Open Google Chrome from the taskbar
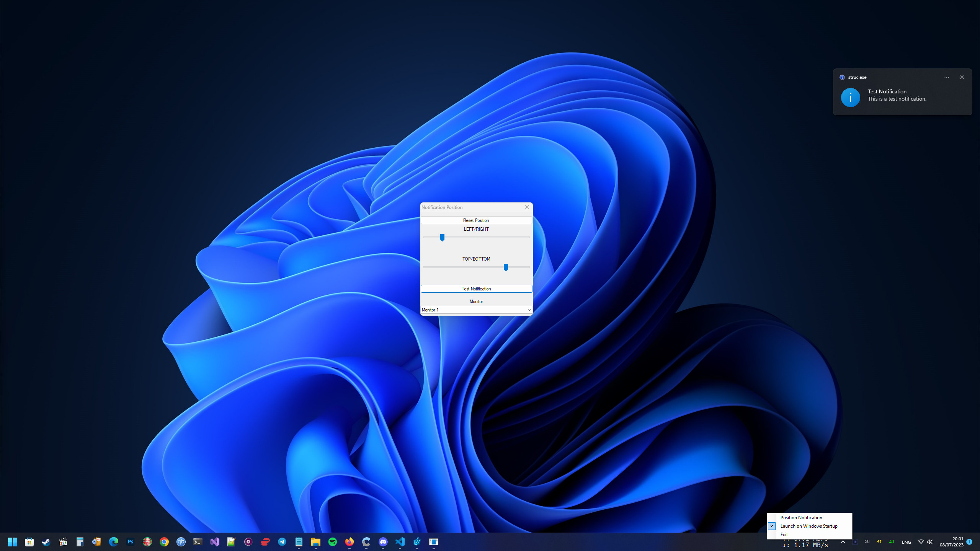Screen dimensions: 980x551 164,542
